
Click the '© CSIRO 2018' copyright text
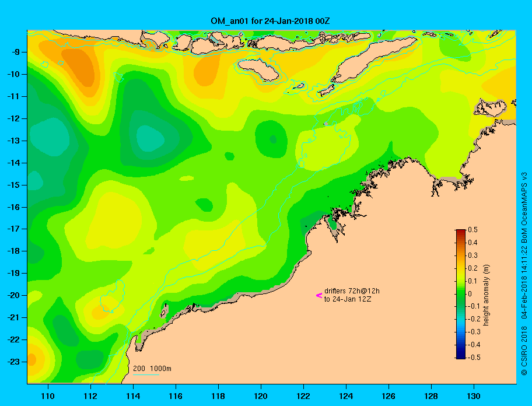pos(524,351)
